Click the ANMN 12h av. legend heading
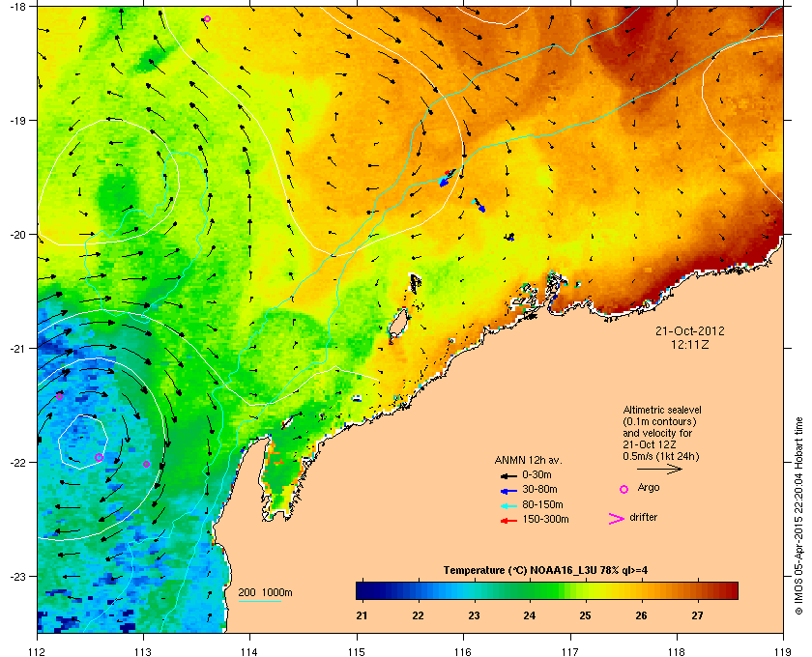Viewport: 812px width, 657px height. coord(528,460)
